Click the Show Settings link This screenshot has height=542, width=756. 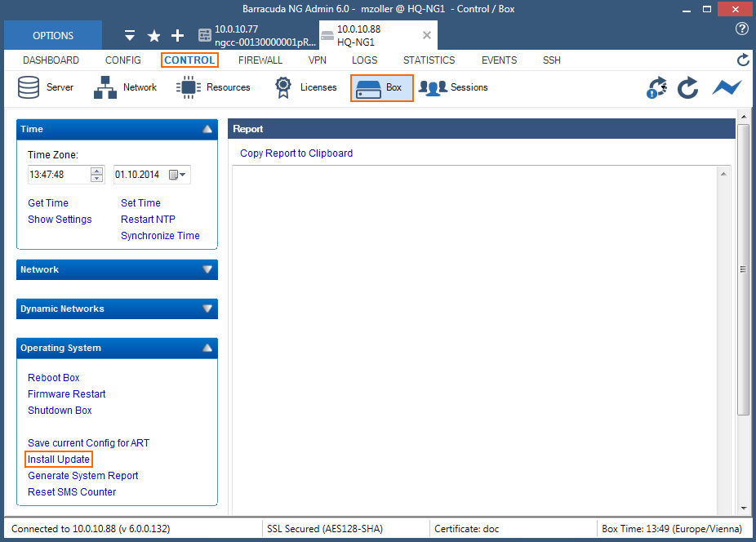click(60, 220)
